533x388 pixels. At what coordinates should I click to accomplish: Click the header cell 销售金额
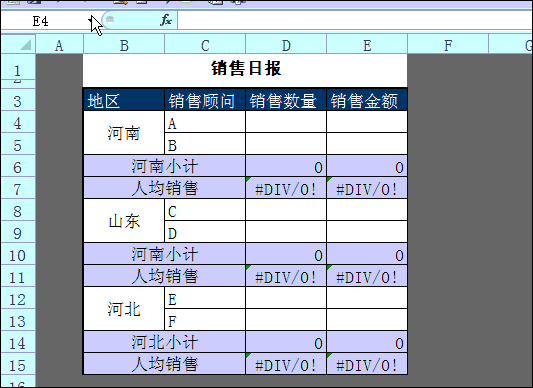click(367, 100)
